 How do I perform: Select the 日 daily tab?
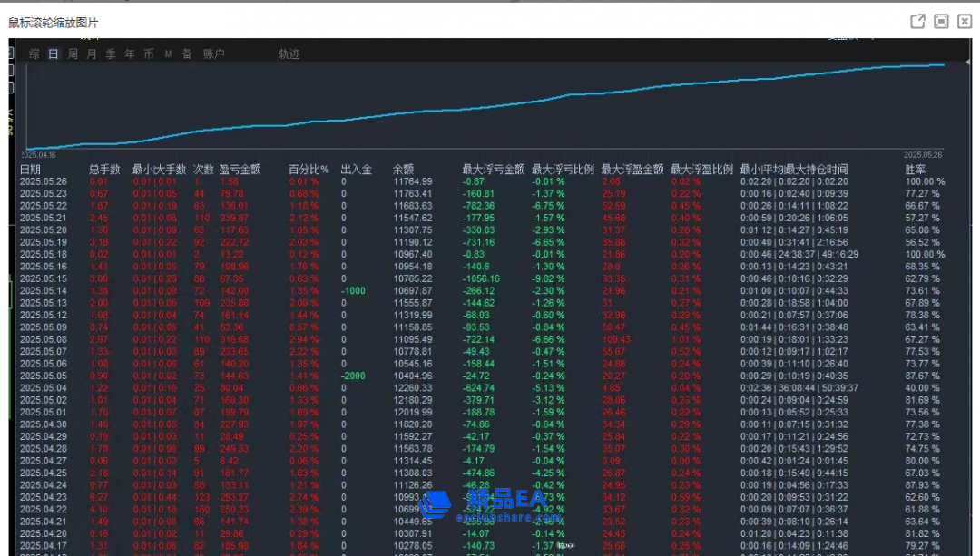click(54, 54)
